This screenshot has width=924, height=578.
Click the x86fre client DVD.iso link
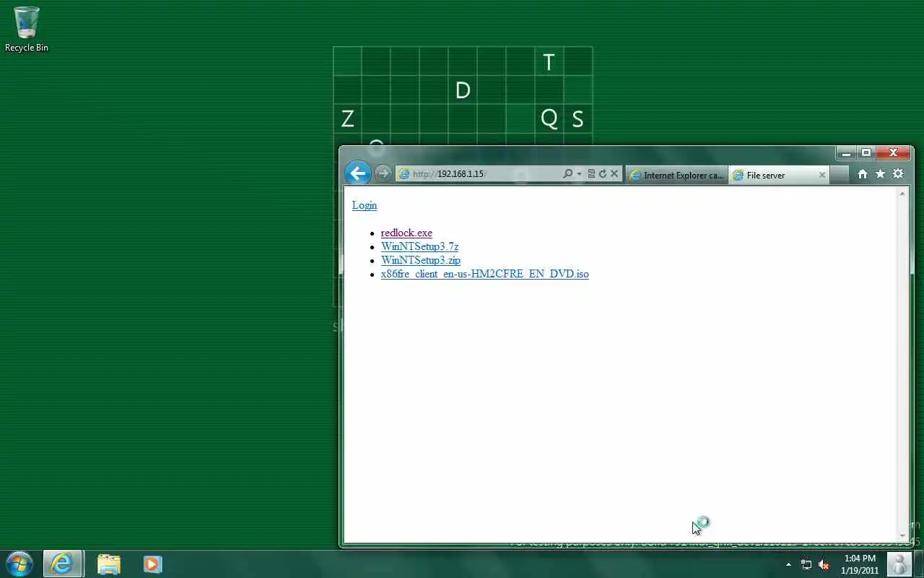tap(485, 274)
